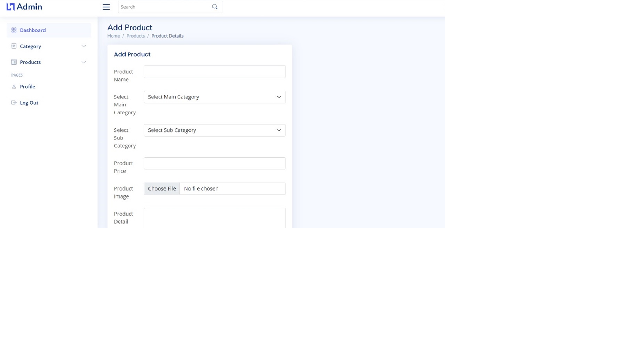This screenshot has width=644, height=361.
Task: Click the Log Out arrow icon
Action: click(x=14, y=103)
